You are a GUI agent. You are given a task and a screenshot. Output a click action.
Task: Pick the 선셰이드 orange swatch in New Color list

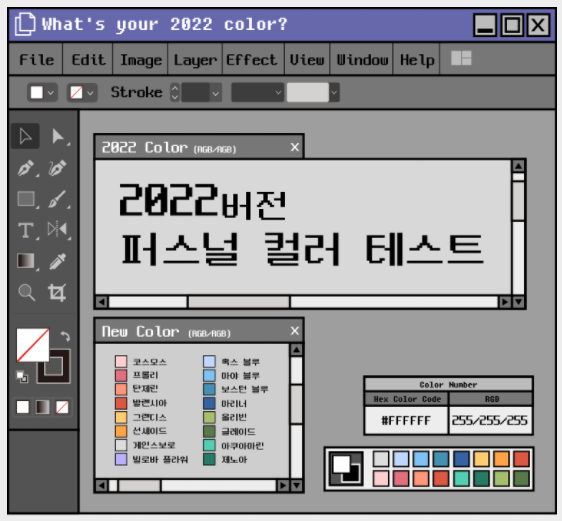(x=121, y=431)
